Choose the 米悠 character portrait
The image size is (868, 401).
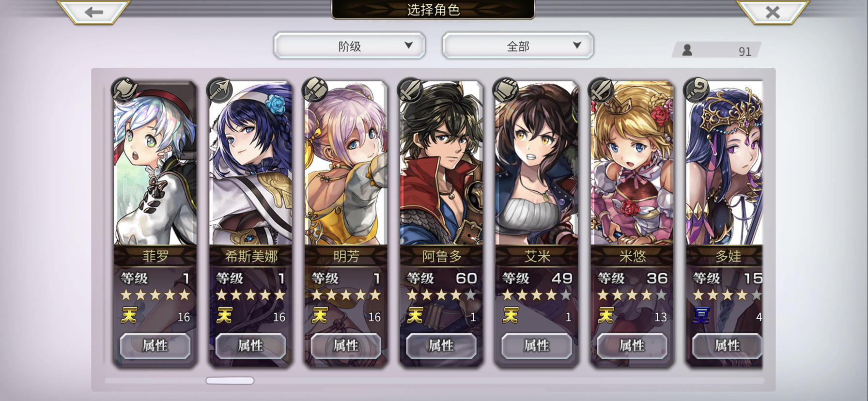pyautogui.click(x=632, y=164)
